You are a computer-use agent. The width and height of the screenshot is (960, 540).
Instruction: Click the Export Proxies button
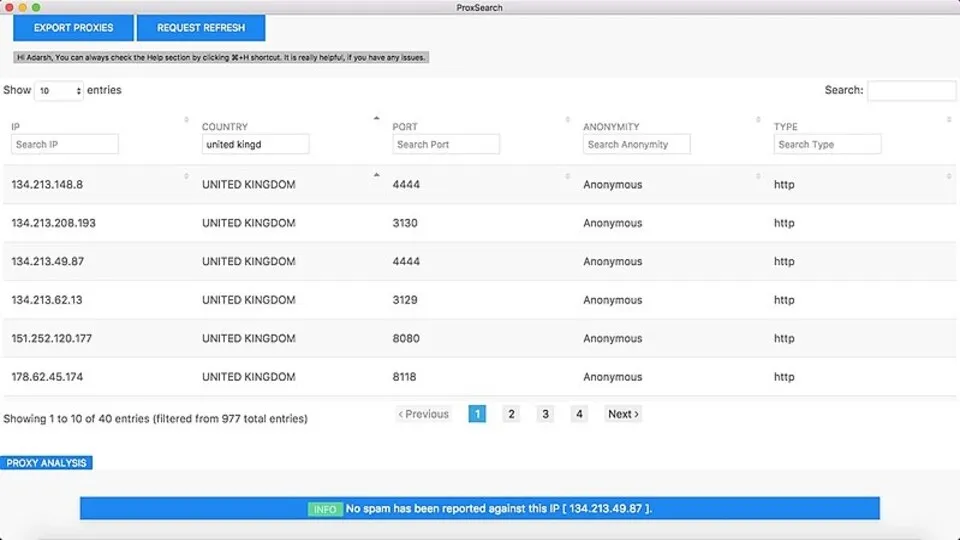73,28
